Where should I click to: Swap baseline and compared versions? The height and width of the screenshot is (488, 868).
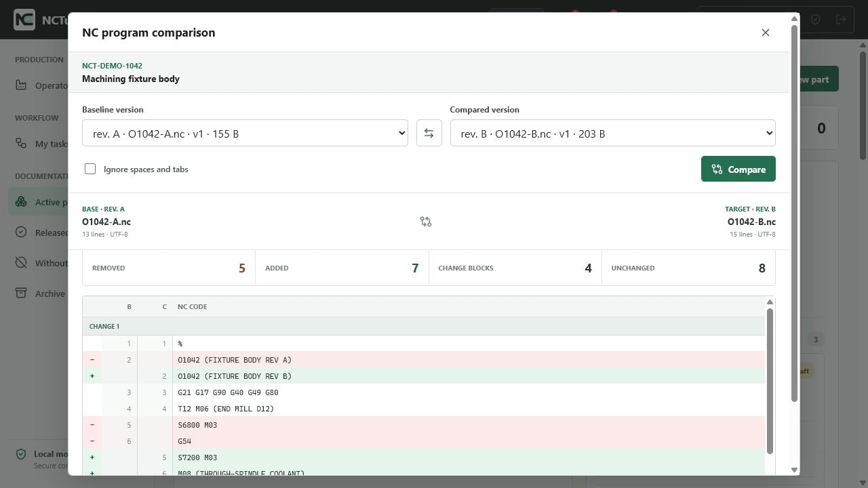(429, 134)
